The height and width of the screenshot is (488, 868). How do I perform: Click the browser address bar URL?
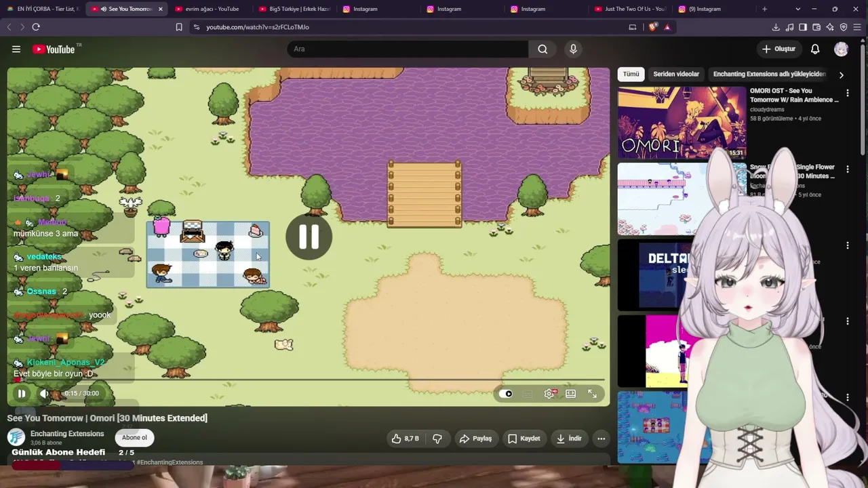[x=258, y=27]
